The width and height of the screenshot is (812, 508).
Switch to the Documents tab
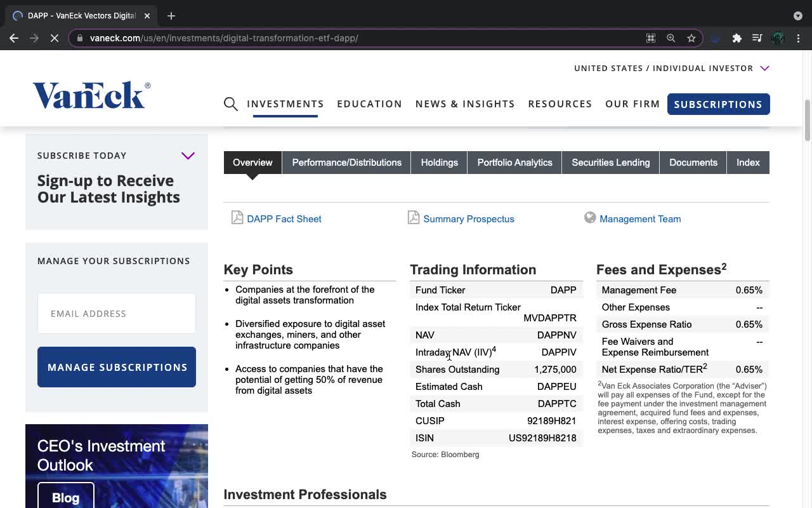[693, 163]
